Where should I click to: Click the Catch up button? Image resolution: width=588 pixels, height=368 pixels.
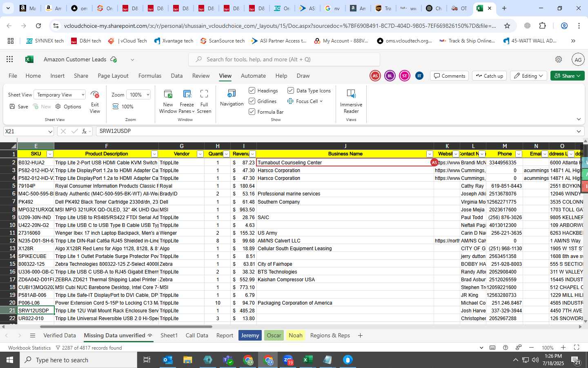pyautogui.click(x=489, y=76)
